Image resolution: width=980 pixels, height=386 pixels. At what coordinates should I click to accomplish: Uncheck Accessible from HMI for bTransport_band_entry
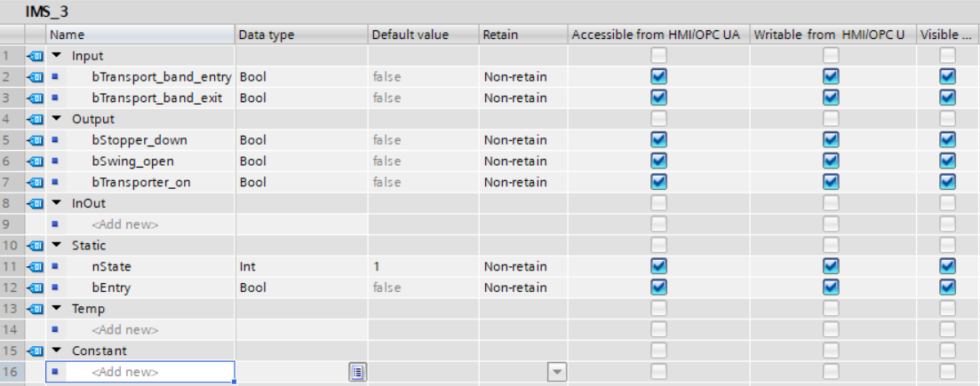(658, 77)
